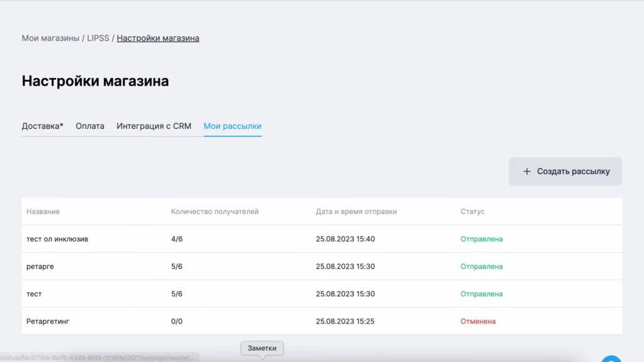This screenshot has height=362, width=644.
Task: Switch to the Оплата tab
Action: click(90, 126)
